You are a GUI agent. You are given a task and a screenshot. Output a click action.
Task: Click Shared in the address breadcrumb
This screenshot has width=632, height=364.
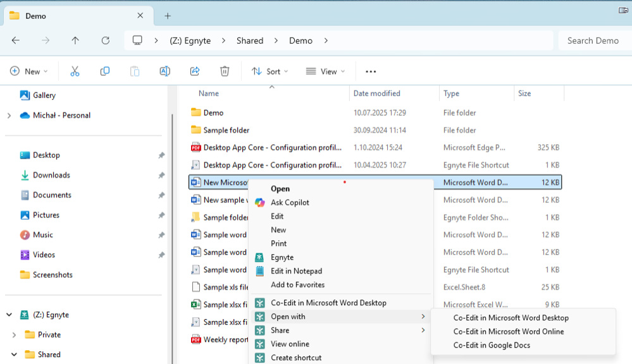[x=250, y=40]
